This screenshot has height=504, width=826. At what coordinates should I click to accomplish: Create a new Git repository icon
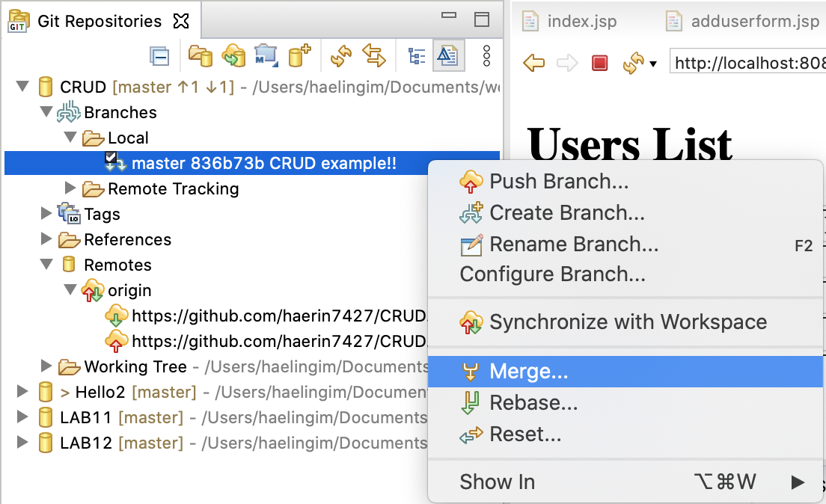tap(299, 56)
